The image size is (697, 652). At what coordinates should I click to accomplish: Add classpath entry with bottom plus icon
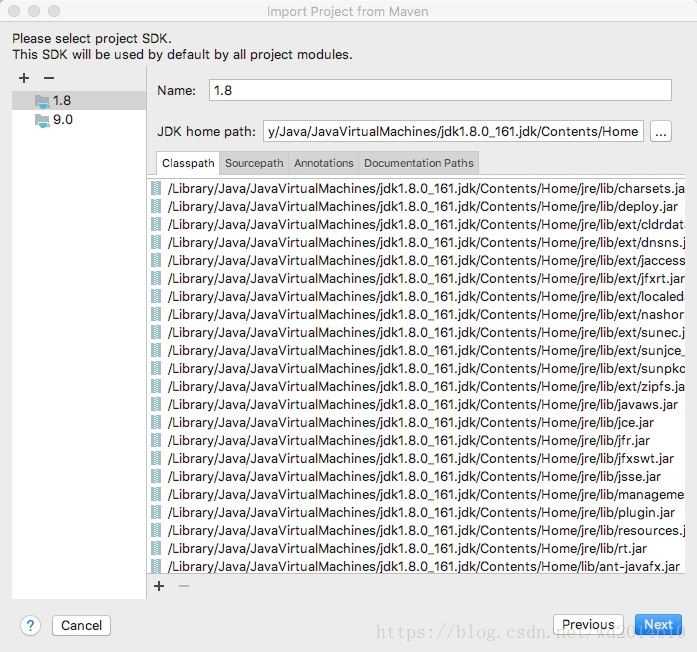(159, 586)
